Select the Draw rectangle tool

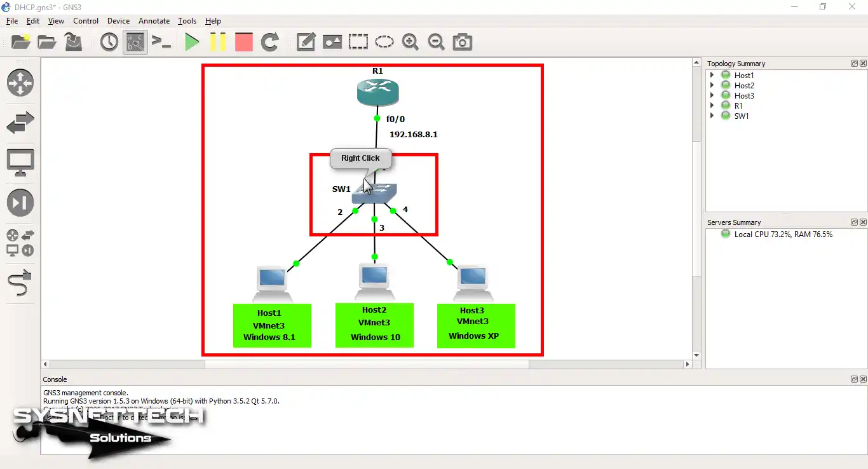point(358,42)
